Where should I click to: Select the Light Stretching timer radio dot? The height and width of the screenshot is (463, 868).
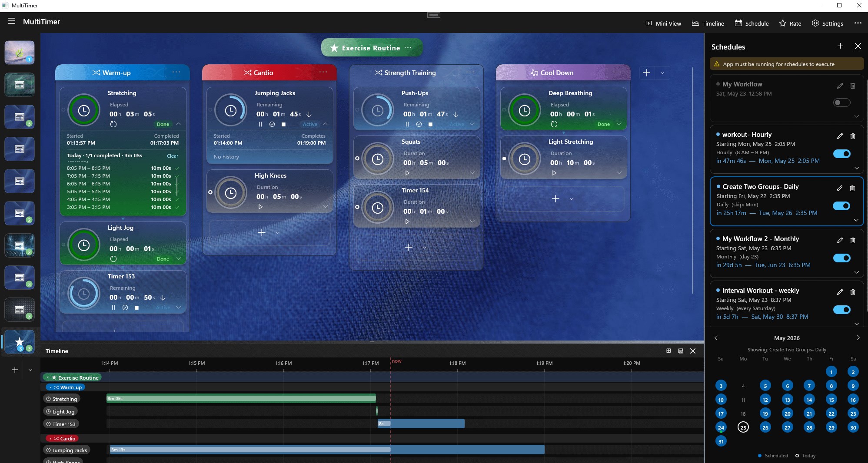pos(504,159)
